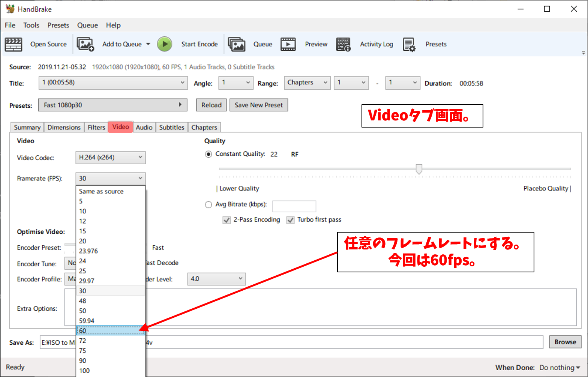Open the File menu

(x=10, y=25)
